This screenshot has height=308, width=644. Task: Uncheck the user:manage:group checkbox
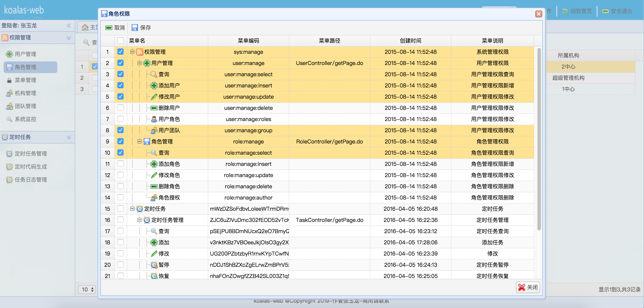(120, 130)
